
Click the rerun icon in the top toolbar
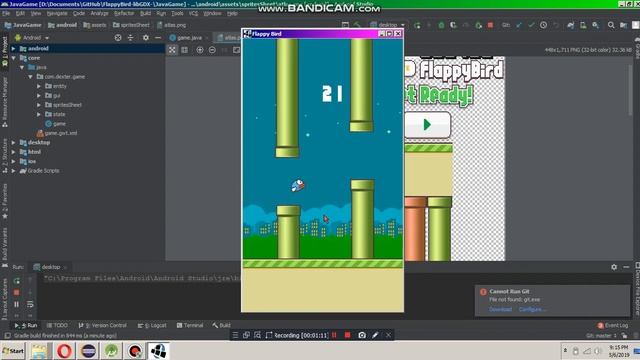(417, 25)
